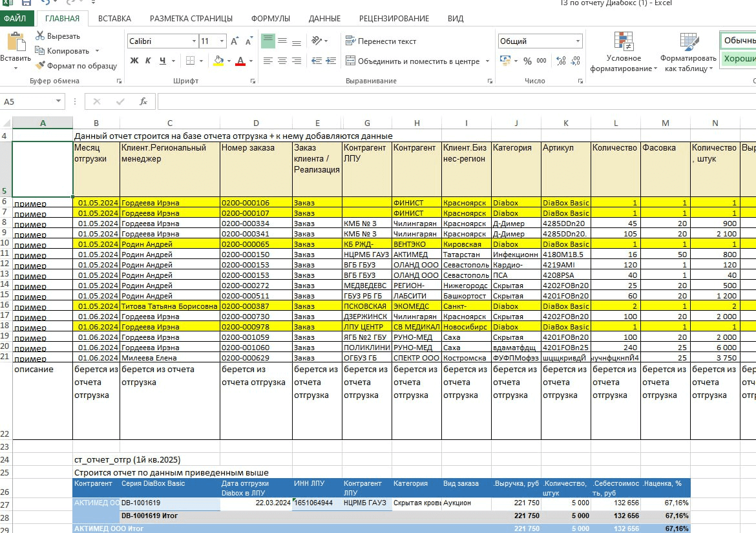
Task: Open the Вставить paste options arrow
Action: tap(16, 68)
